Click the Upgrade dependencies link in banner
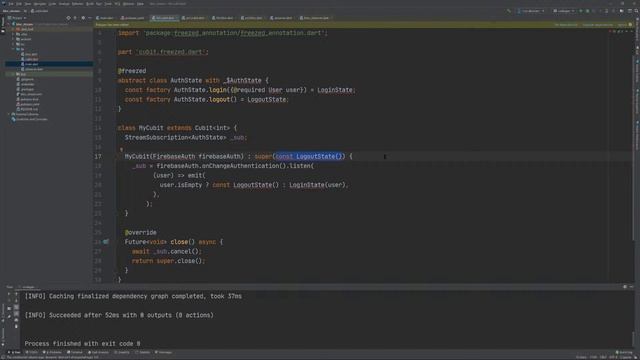The height and width of the screenshot is (360, 640). coord(598,25)
